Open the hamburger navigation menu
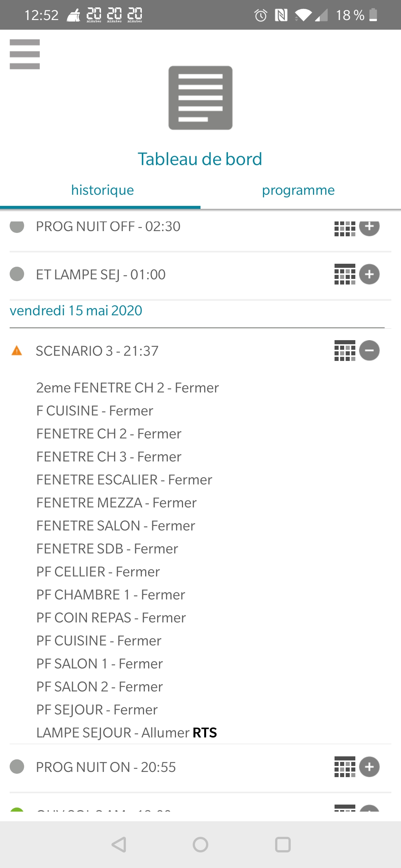Screen dimensions: 401x868 pos(25,54)
